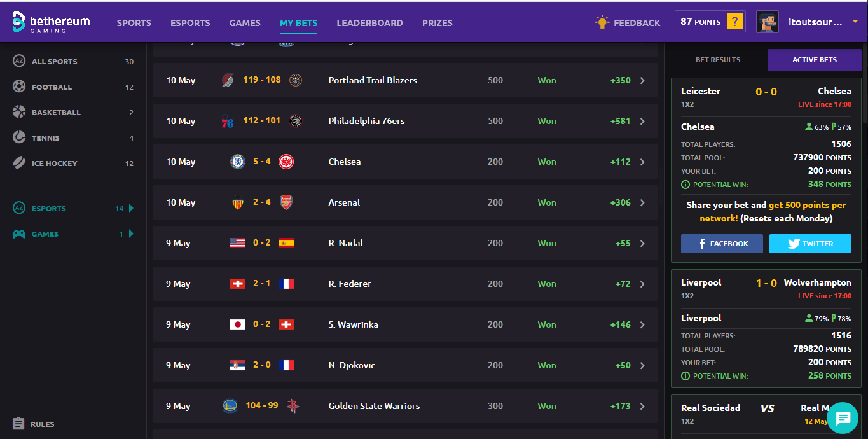Image resolution: width=868 pixels, height=439 pixels.
Task: Open the Feedback lightbulb icon
Action: coord(602,22)
